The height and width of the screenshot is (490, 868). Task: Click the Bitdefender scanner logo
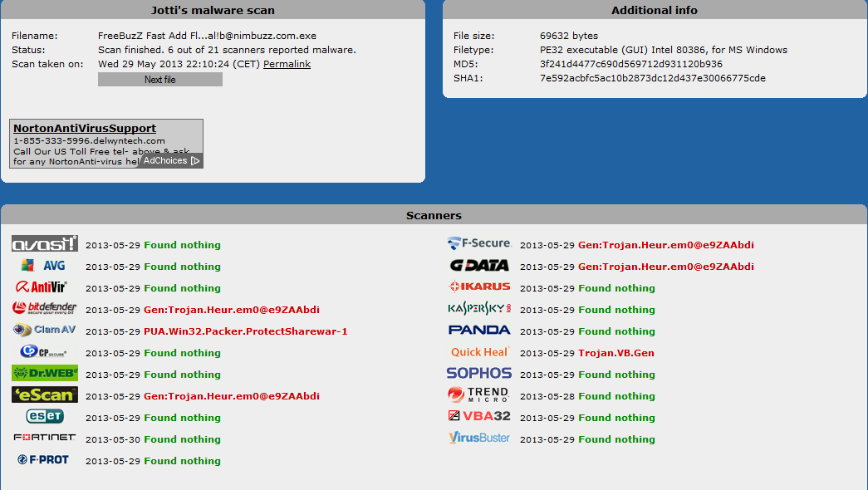44,308
